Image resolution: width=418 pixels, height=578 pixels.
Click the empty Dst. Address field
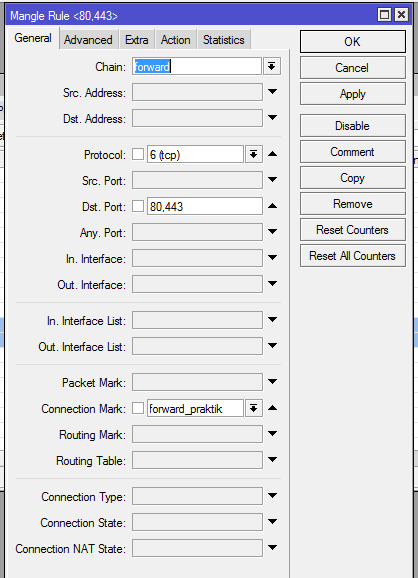pyautogui.click(x=197, y=118)
